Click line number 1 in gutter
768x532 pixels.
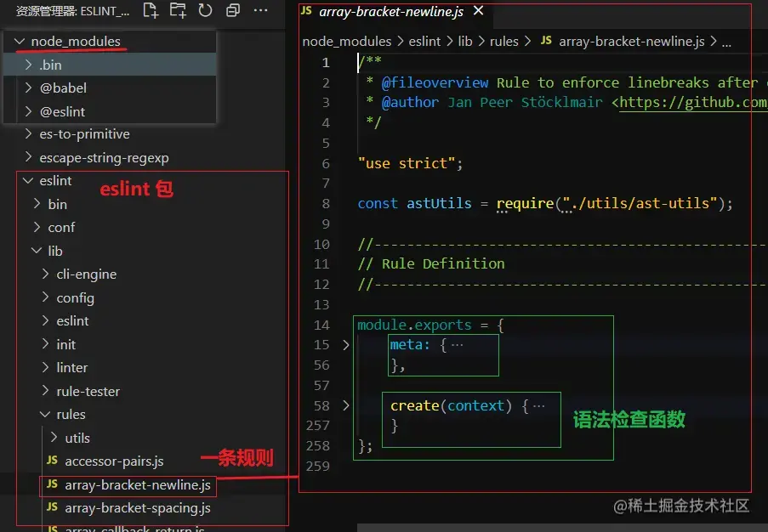coord(326,63)
